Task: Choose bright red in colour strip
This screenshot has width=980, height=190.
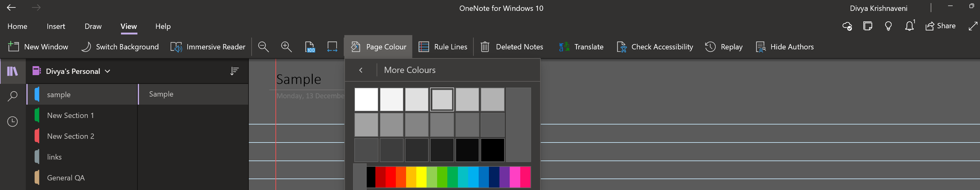Action: click(x=390, y=177)
